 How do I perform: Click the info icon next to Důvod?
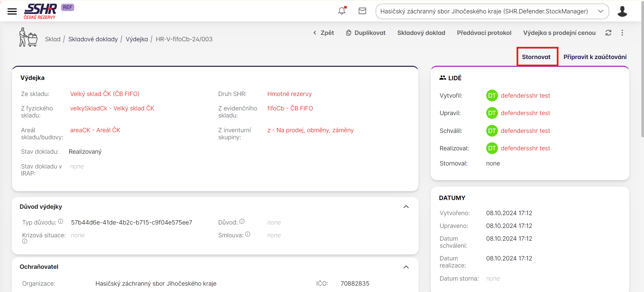pyautogui.click(x=242, y=222)
